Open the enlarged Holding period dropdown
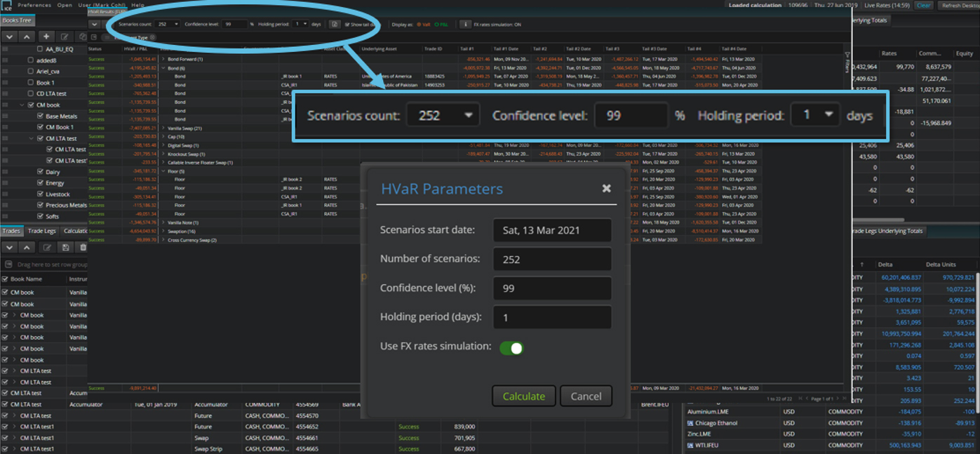The image size is (980, 454). click(814, 115)
